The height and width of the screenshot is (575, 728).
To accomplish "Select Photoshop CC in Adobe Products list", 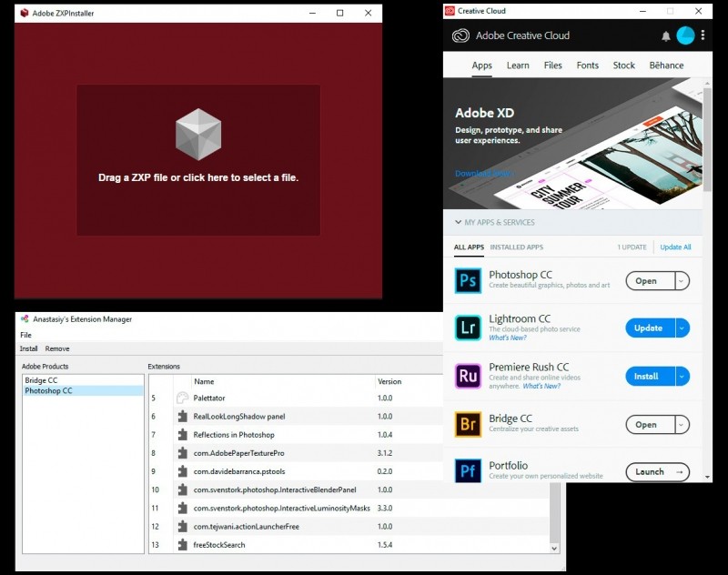I will click(x=83, y=390).
